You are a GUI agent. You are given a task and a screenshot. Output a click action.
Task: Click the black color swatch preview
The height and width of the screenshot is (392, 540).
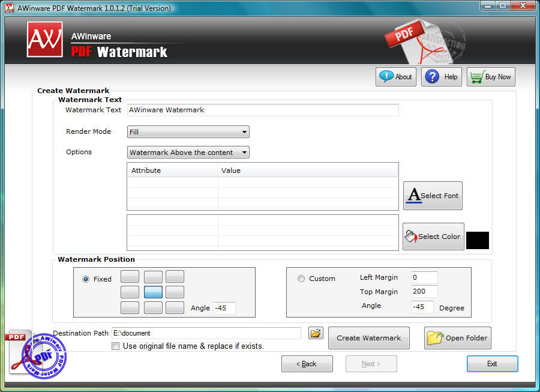tap(478, 240)
